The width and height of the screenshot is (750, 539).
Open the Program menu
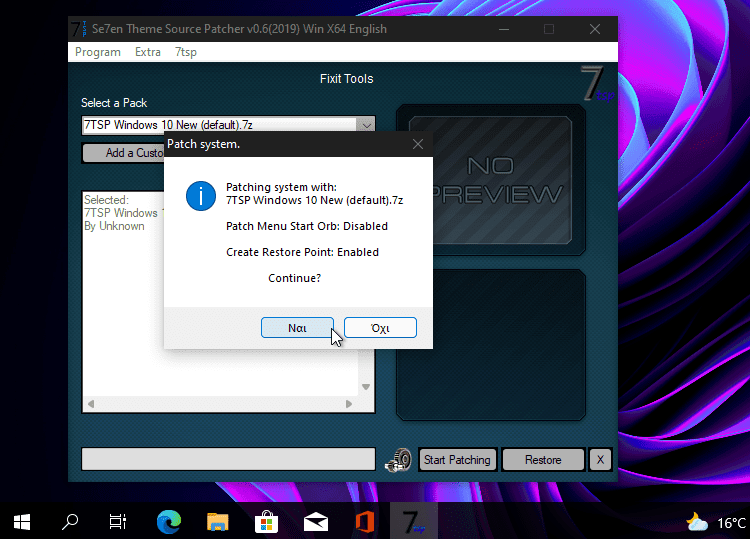(98, 52)
